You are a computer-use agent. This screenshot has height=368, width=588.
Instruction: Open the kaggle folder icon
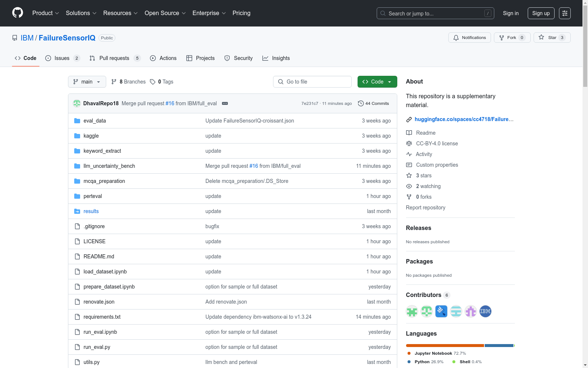[x=77, y=136]
